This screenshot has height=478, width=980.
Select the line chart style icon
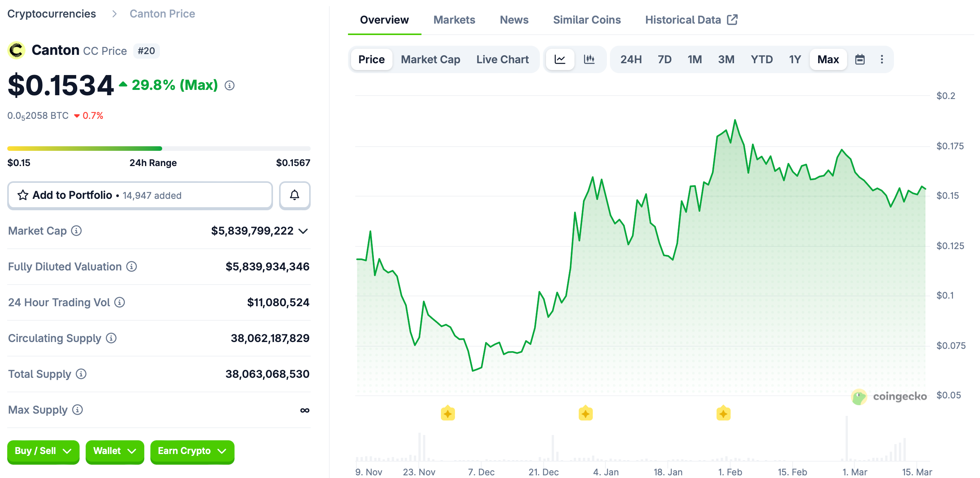coord(560,59)
